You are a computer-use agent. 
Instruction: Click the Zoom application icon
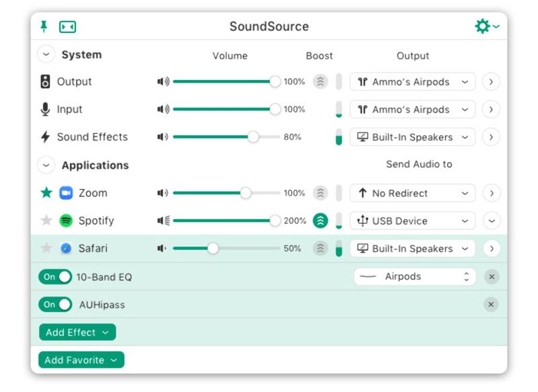pyautogui.click(x=65, y=193)
